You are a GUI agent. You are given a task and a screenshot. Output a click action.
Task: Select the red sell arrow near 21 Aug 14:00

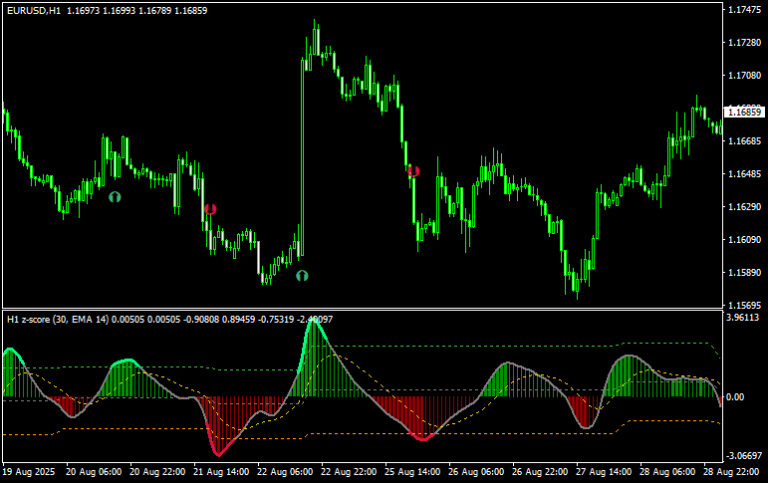pyautogui.click(x=211, y=209)
